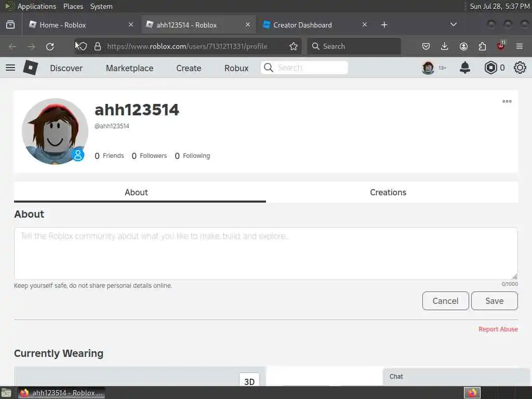Click the avatar thumbnail in the Roblox header
Image resolution: width=532 pixels, height=399 pixels.
[x=428, y=68]
